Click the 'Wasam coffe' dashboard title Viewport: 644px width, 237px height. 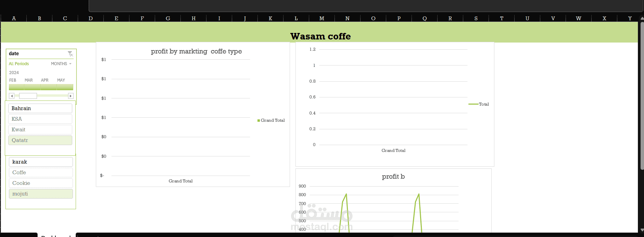click(320, 36)
